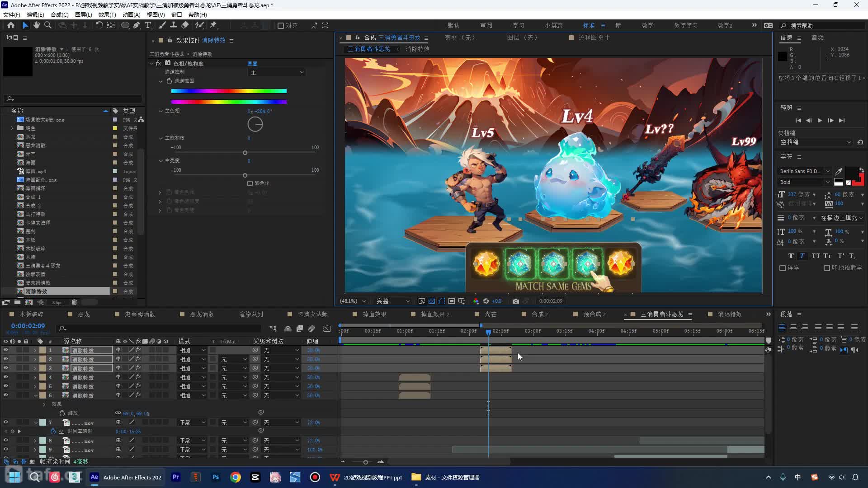Adjust the Master Lightness slider handle

pos(245,175)
